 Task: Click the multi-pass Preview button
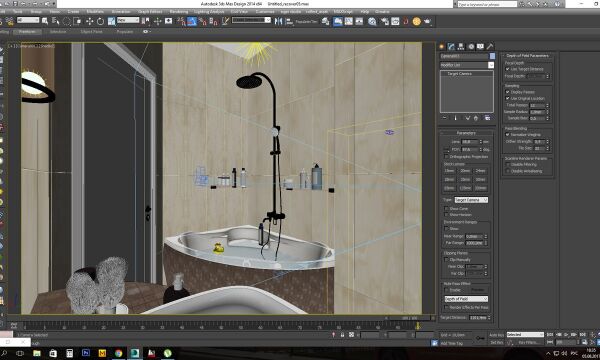click(477, 290)
